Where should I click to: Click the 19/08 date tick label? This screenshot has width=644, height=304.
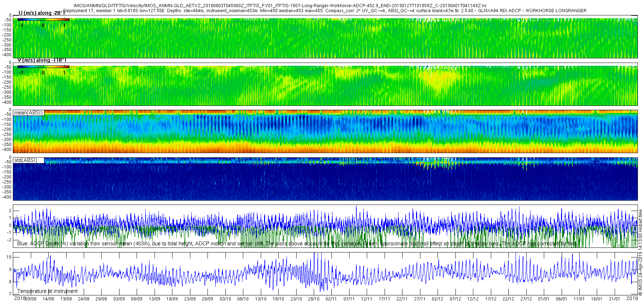click(66, 299)
